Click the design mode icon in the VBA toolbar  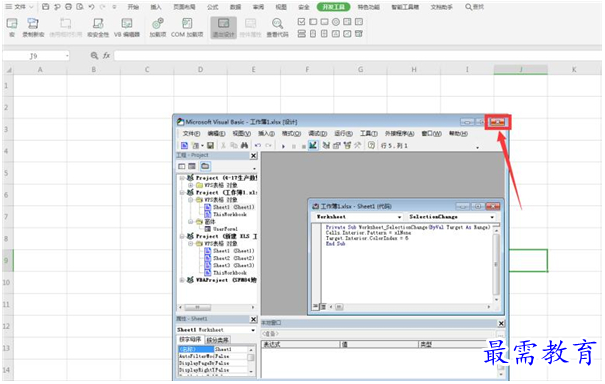click(313, 145)
